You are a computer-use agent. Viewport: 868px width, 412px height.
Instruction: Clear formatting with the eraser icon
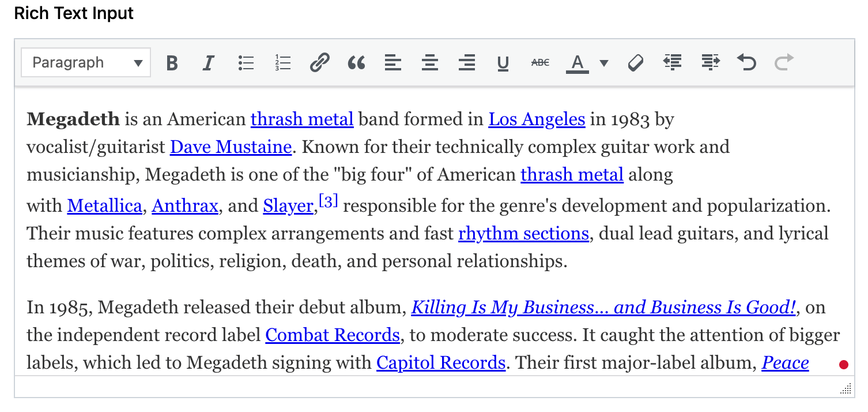click(636, 62)
